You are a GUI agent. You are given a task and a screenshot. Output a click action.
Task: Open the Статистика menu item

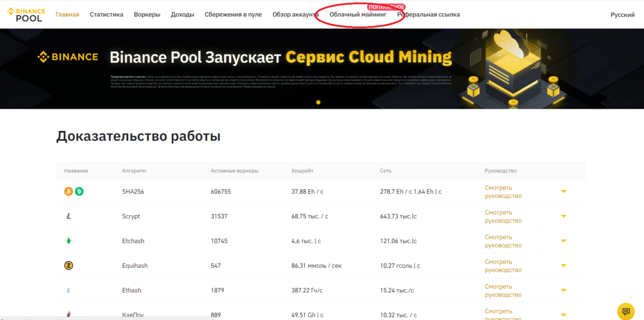[106, 14]
